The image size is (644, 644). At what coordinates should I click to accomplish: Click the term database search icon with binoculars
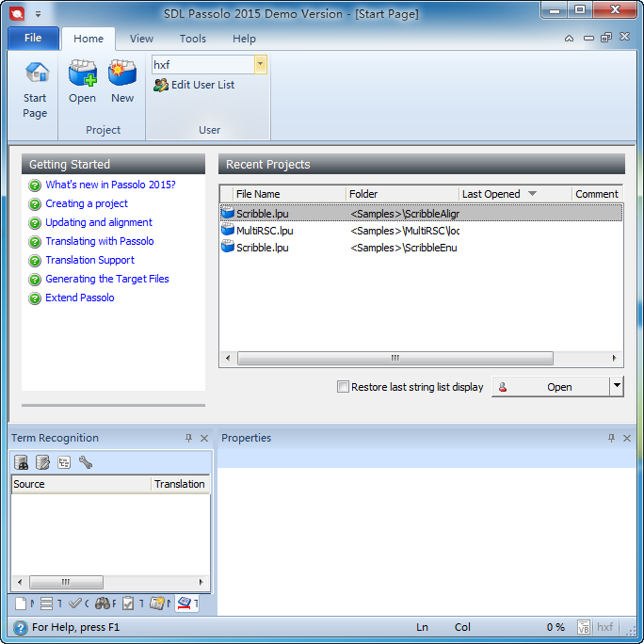click(22, 462)
